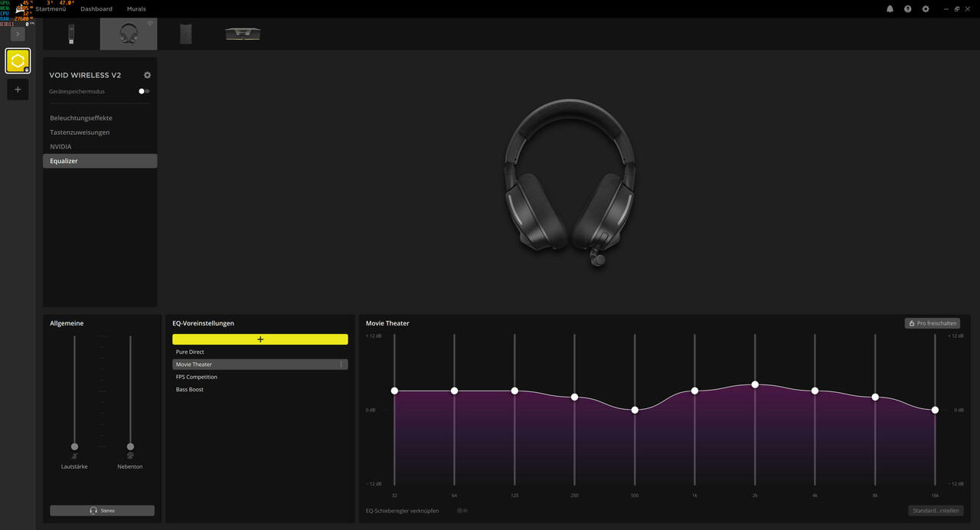Enable EQ-Schieberegler verknüpfen toggle
Image resolution: width=980 pixels, height=530 pixels.
(x=462, y=510)
